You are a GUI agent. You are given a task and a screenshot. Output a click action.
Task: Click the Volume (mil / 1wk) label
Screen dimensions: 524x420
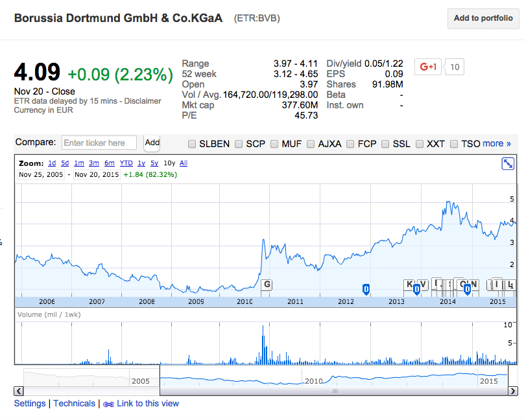(49, 314)
